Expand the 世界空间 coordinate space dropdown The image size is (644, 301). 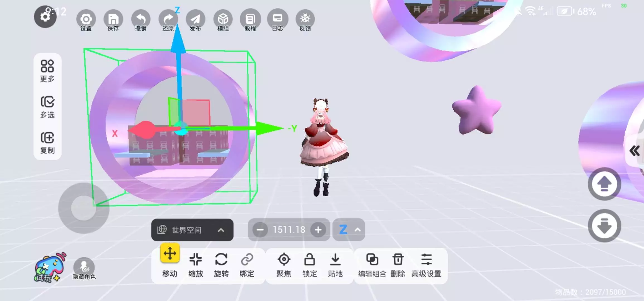click(x=192, y=230)
